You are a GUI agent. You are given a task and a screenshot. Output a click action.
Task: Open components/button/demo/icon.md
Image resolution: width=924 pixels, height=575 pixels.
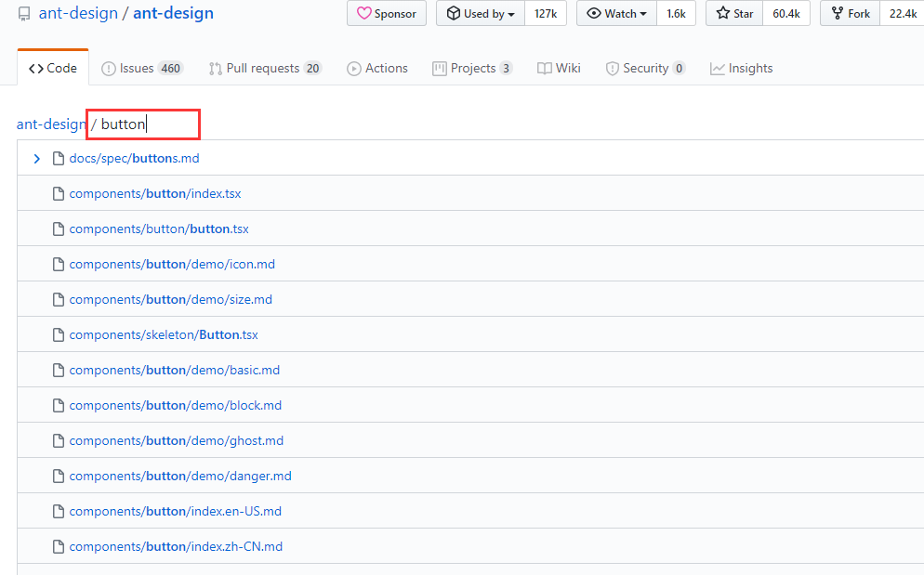click(172, 265)
